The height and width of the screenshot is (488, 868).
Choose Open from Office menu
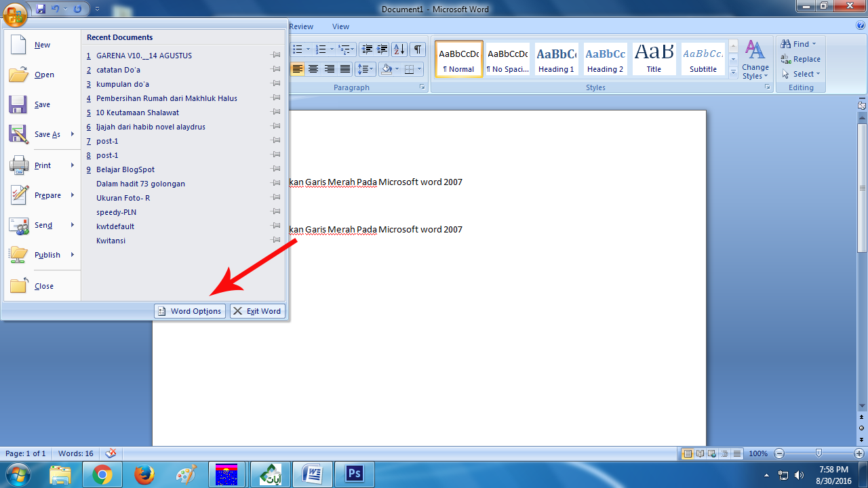[42, 75]
